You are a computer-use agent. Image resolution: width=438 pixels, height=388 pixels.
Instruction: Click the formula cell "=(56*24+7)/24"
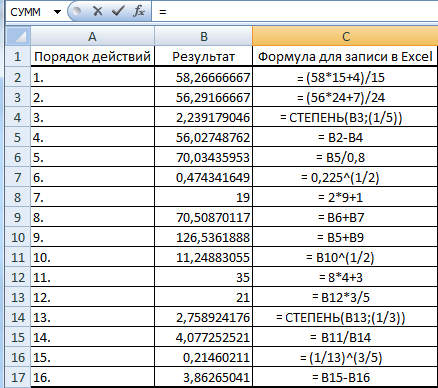click(x=345, y=97)
